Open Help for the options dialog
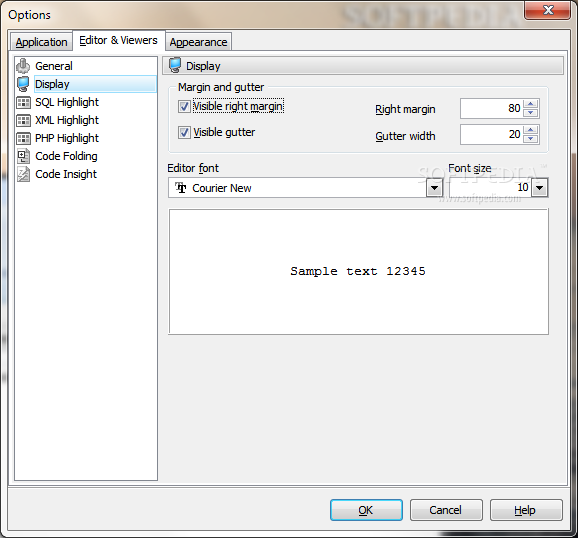The width and height of the screenshot is (578, 538). (526, 510)
